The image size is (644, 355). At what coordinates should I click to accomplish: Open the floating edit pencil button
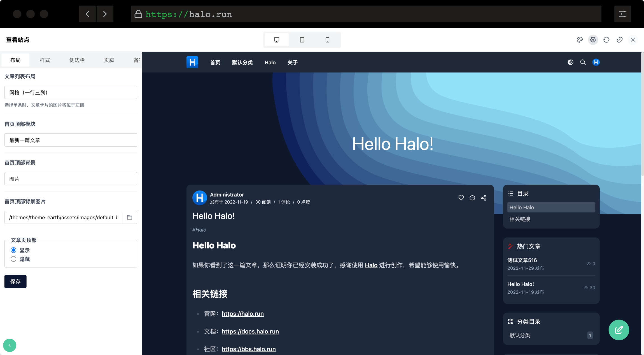coord(619,330)
